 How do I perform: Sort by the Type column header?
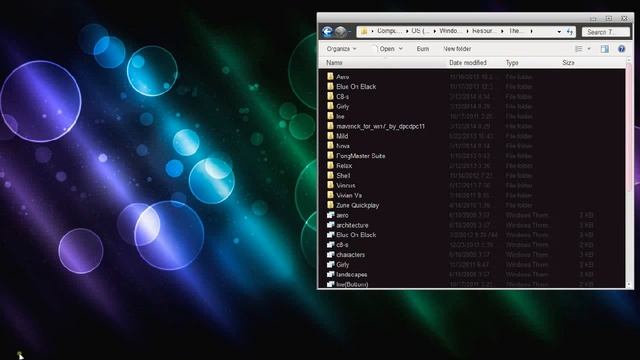point(512,63)
